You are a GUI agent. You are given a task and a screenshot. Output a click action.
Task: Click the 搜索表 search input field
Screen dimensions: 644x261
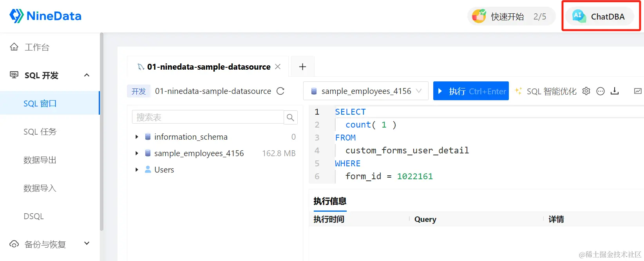208,117
